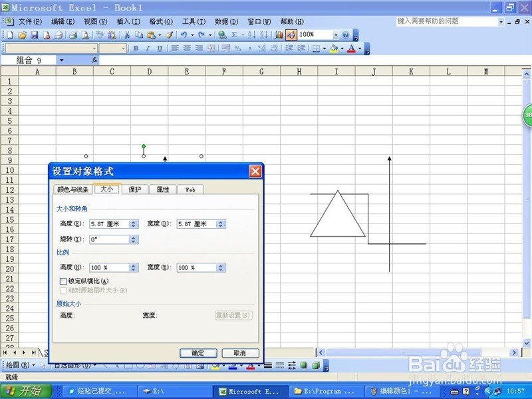Open the 格式 Format menu
Viewport: 532px width, 399px height.
pyautogui.click(x=161, y=22)
